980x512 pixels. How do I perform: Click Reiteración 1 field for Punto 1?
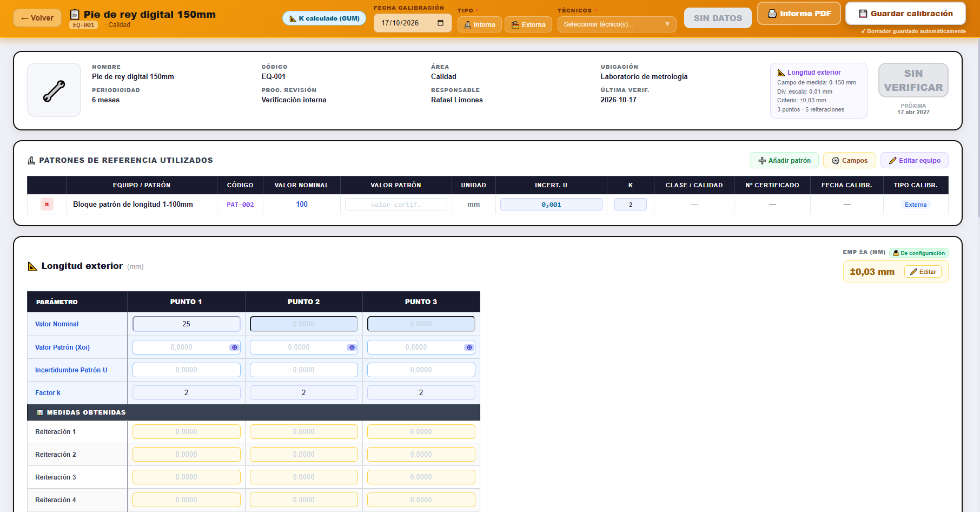pos(187,432)
